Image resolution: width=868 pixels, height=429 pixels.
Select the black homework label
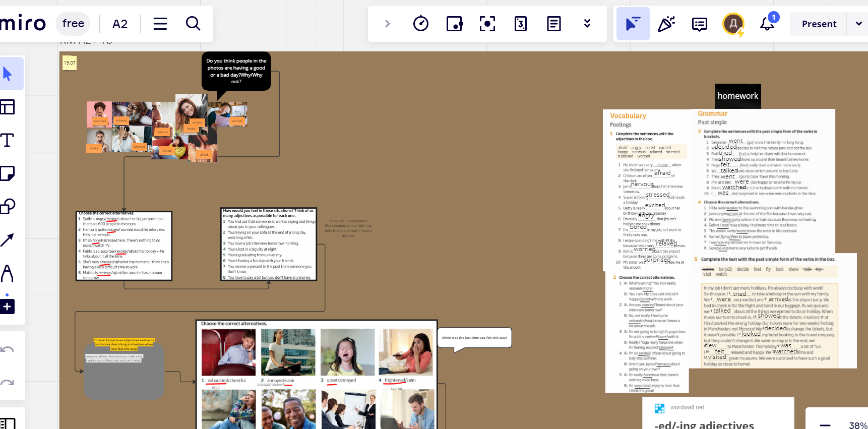click(x=738, y=96)
